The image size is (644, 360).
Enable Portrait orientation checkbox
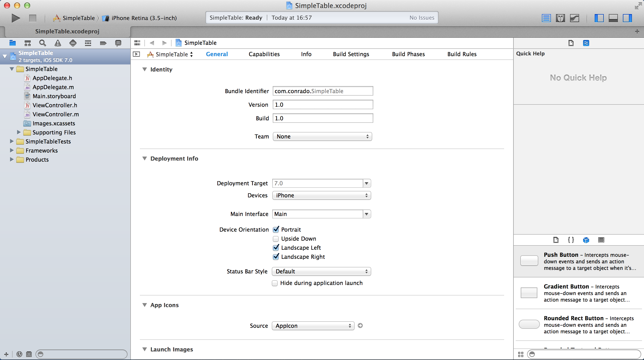(x=276, y=229)
